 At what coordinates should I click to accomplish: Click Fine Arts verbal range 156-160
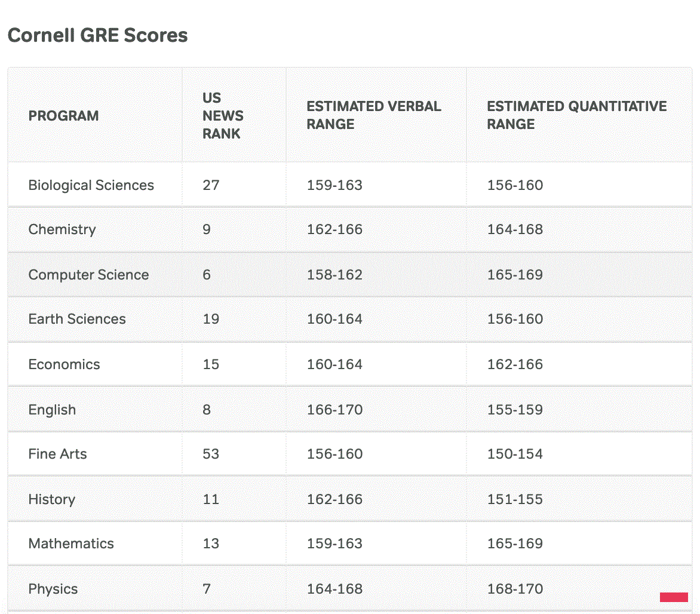(x=334, y=454)
